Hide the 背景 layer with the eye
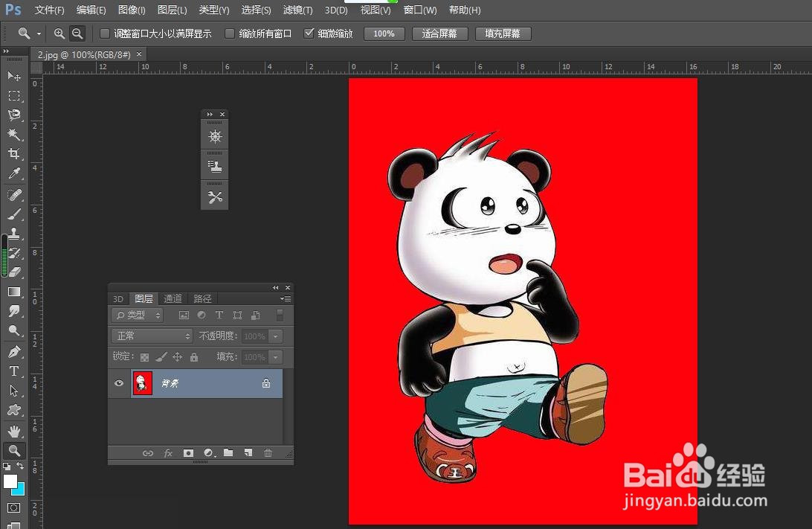 coord(119,383)
